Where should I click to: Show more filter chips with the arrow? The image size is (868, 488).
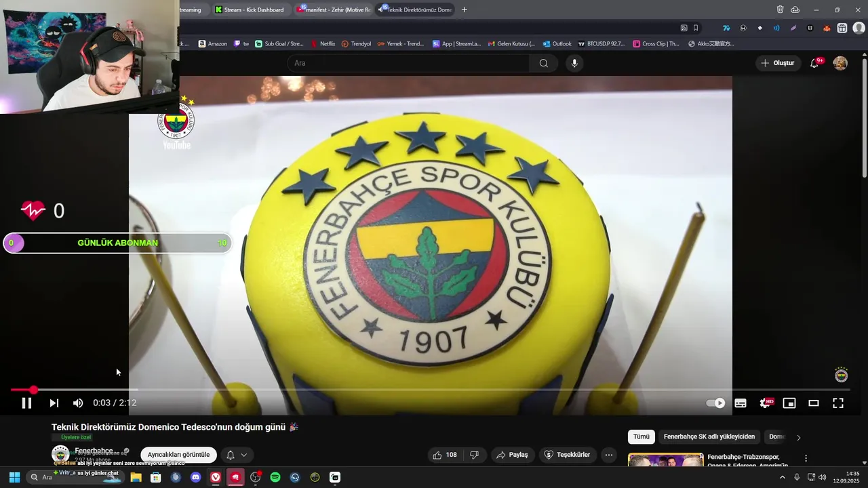(798, 437)
